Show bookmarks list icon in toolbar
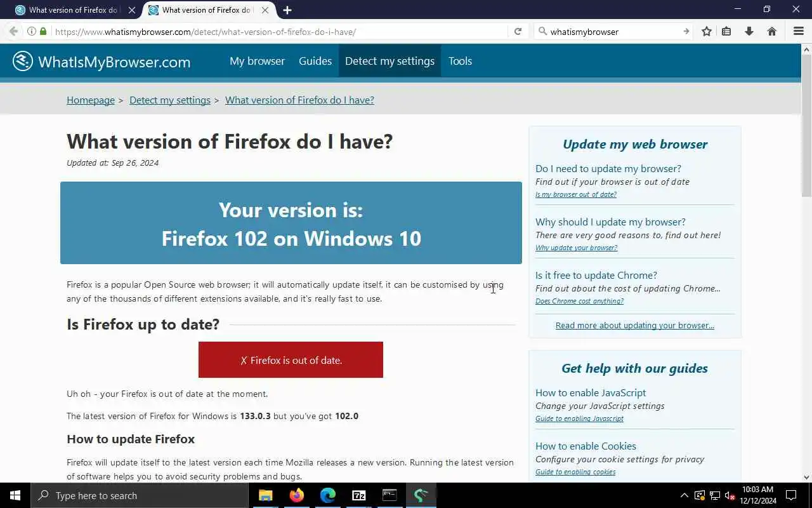This screenshot has height=508, width=812. (727, 31)
